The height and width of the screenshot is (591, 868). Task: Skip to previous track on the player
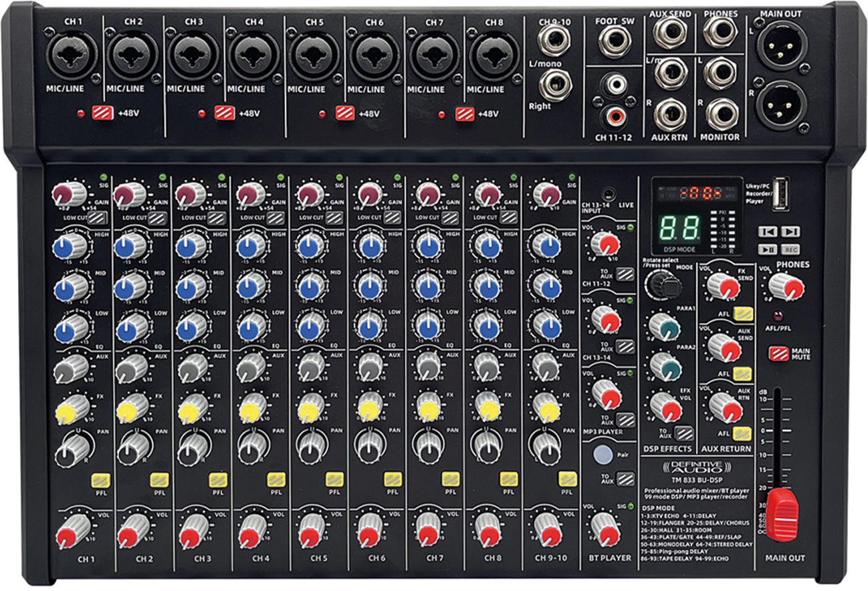coord(767,231)
